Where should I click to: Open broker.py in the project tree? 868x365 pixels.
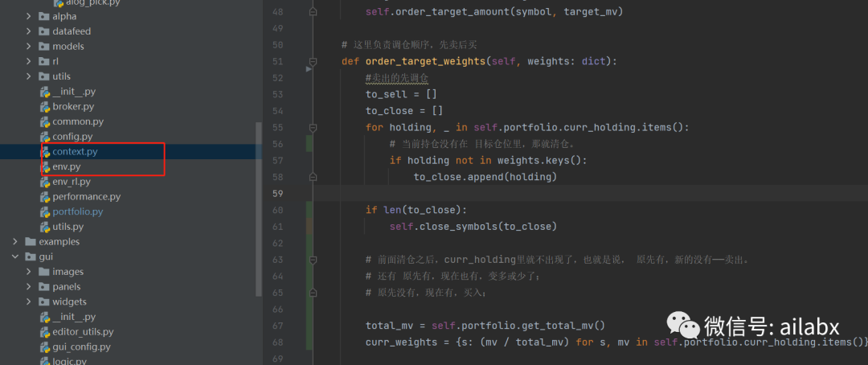pos(73,106)
